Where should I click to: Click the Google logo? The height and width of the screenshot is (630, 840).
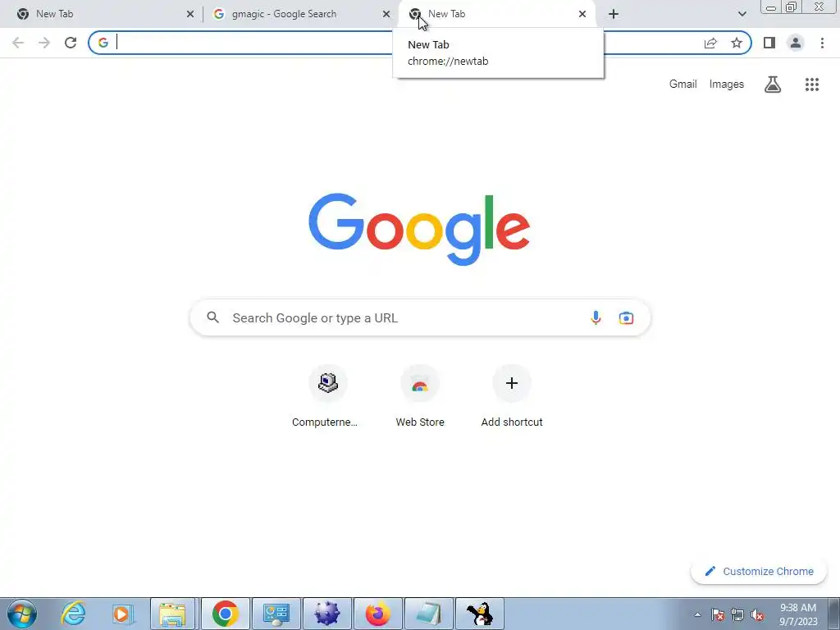point(419,230)
